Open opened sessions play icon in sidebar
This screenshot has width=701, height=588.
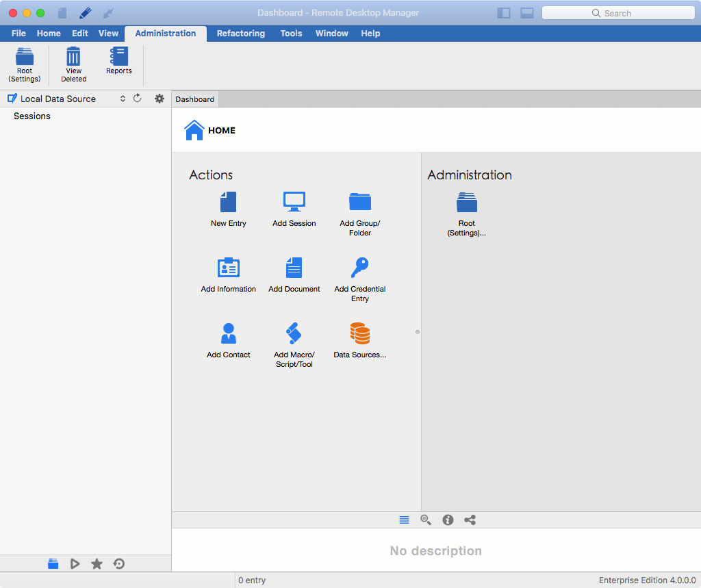75,564
